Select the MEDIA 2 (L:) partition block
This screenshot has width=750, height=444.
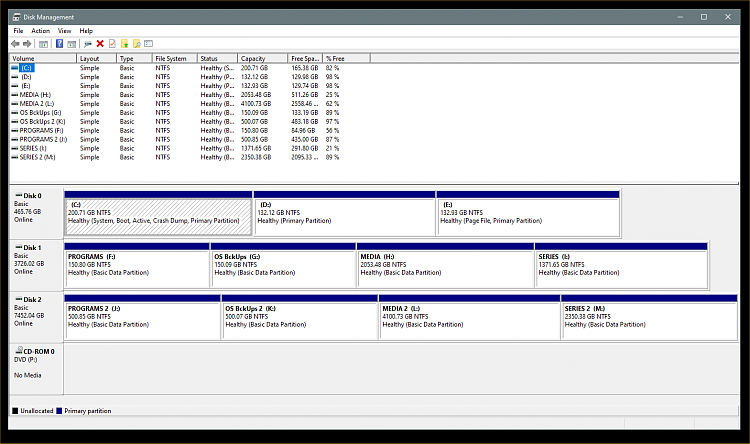pos(470,317)
